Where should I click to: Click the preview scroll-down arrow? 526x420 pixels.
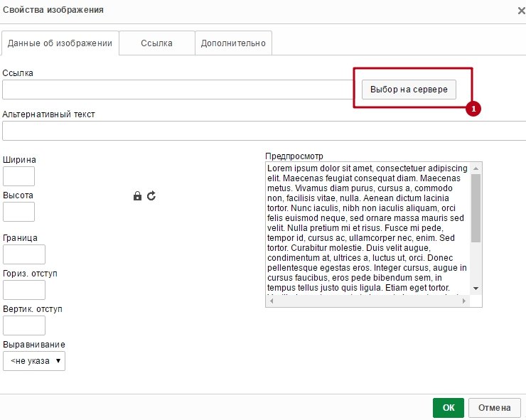pyautogui.click(x=476, y=289)
